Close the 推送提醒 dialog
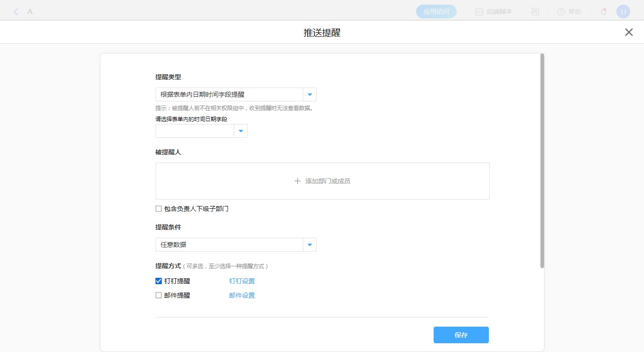This screenshot has width=644, height=352. (x=629, y=32)
